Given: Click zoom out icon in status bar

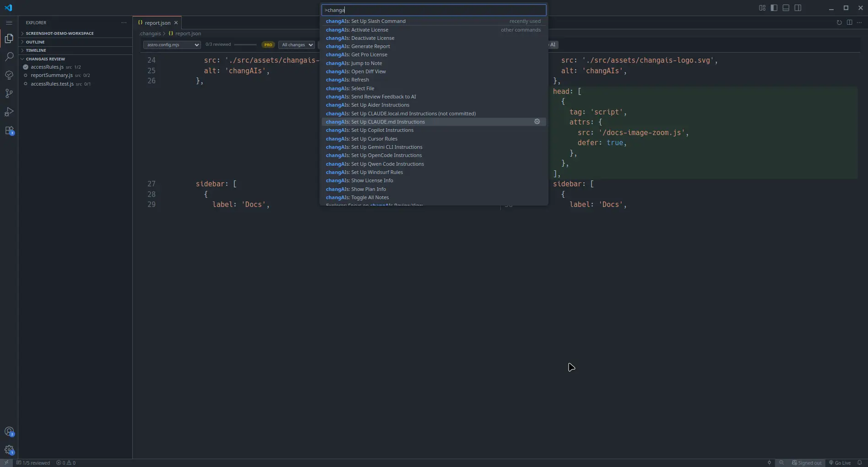Looking at the screenshot, I should [781, 463].
